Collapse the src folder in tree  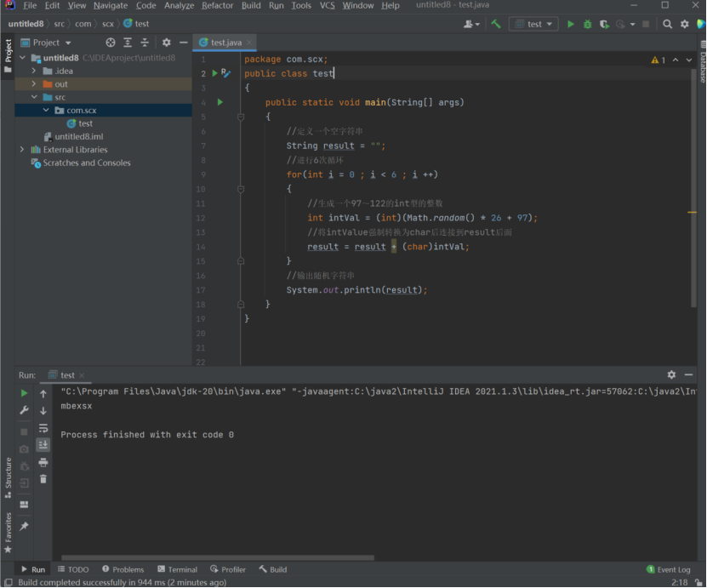coord(35,97)
